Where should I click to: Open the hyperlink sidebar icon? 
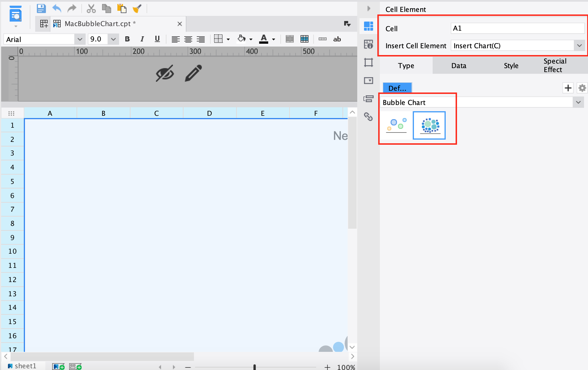pyautogui.click(x=368, y=117)
